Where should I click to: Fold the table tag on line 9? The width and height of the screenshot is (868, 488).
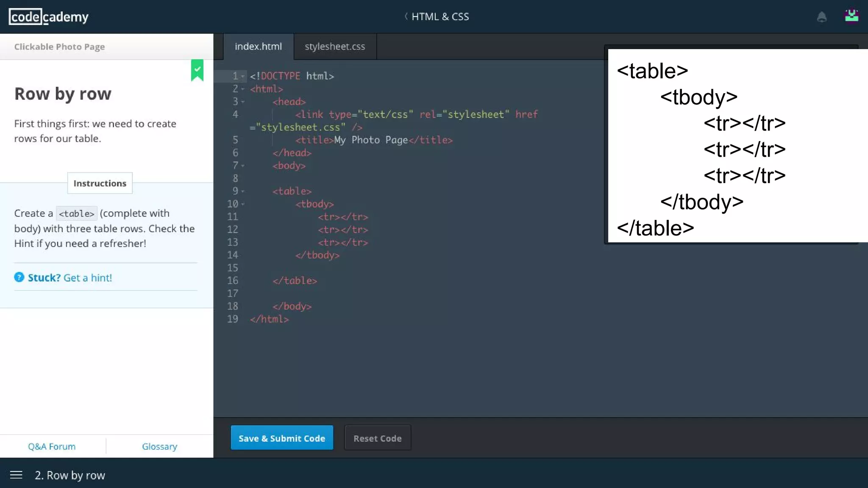pos(243,191)
